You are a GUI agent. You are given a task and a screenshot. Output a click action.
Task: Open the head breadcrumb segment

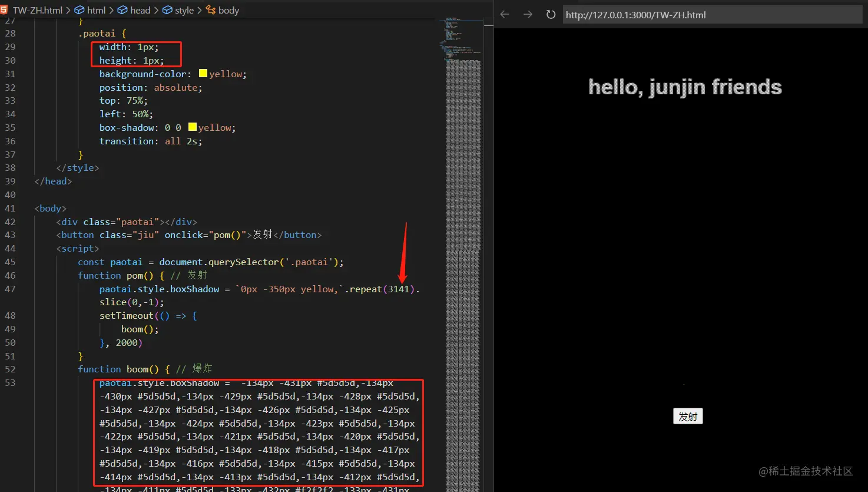(x=134, y=10)
